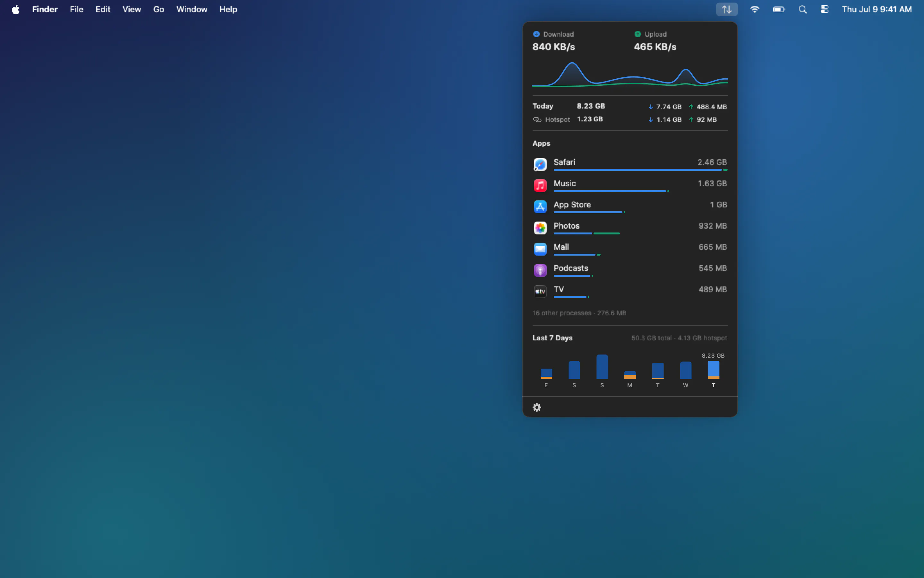Click Safari's 2.46 GB usage value
This screenshot has height=578, width=924.
tap(712, 162)
